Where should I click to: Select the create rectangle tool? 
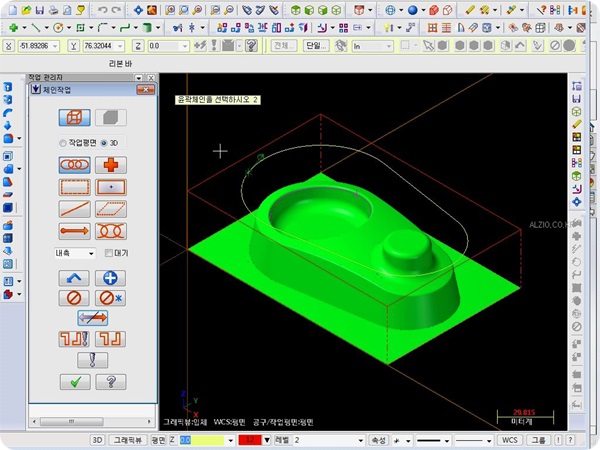point(80,28)
